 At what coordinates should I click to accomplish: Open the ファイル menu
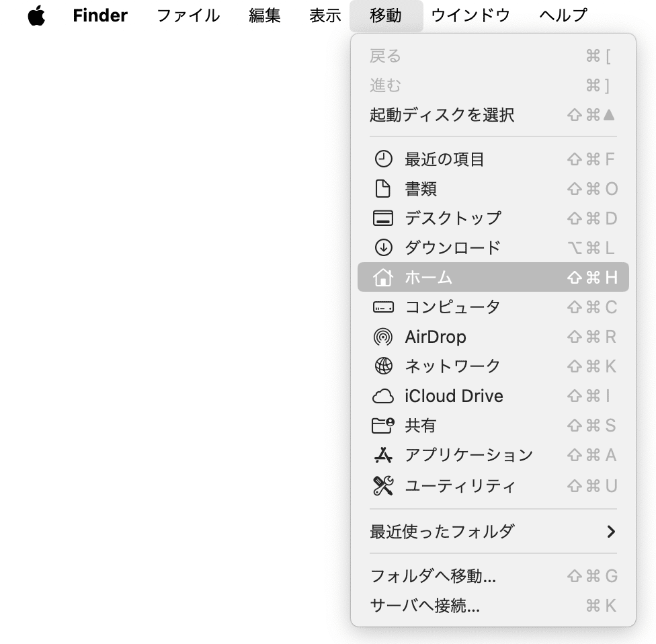188,15
